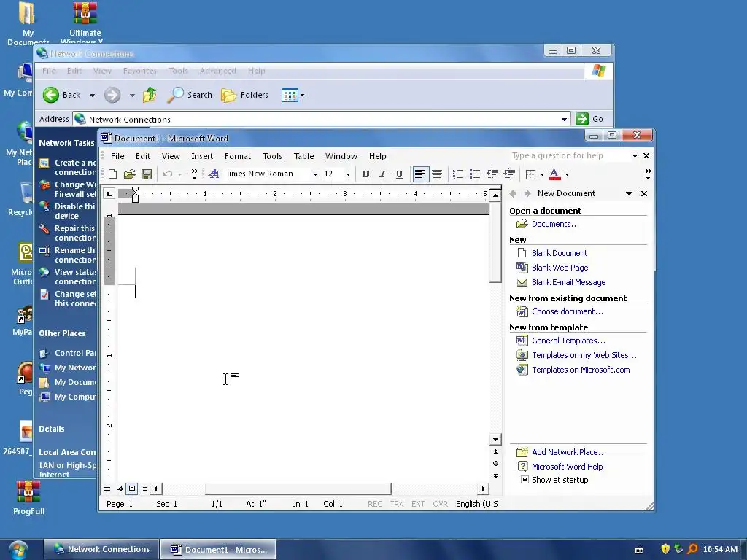
Task: Click the Increase Indent icon
Action: tap(509, 174)
